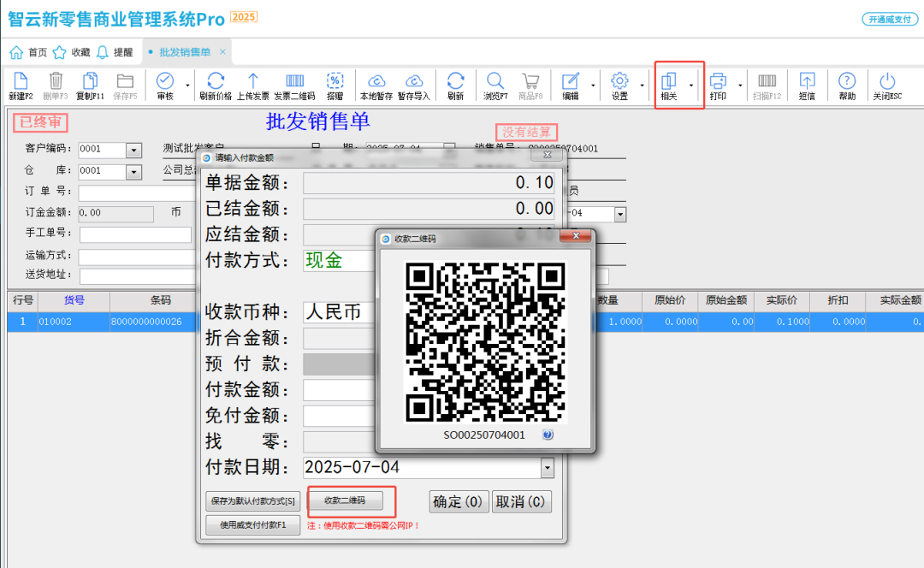Viewport: 924px width, 568px height.
Task: Click the 打印 printer icon
Action: (x=718, y=80)
